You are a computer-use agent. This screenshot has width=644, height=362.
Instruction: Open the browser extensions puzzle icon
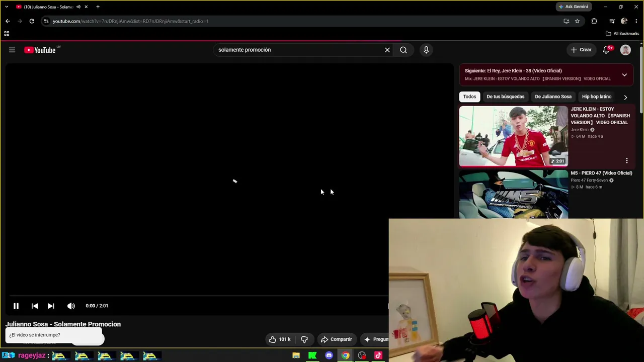point(594,21)
